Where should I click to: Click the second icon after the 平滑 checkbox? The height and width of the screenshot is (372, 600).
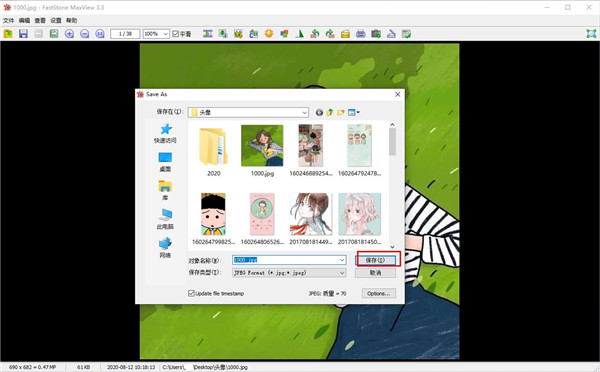[x=223, y=34]
